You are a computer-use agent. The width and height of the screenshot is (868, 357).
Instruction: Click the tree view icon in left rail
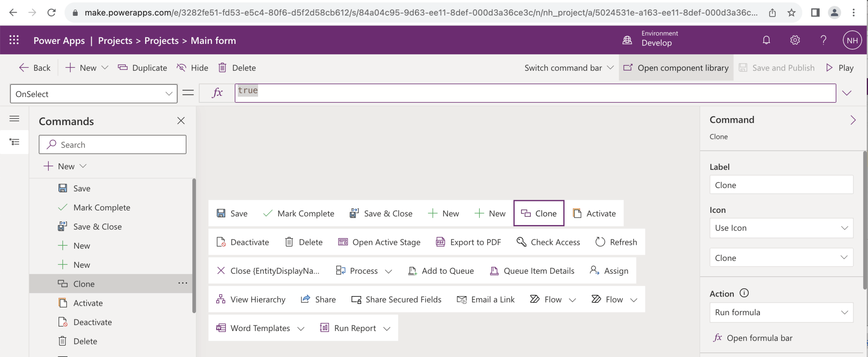tap(15, 142)
